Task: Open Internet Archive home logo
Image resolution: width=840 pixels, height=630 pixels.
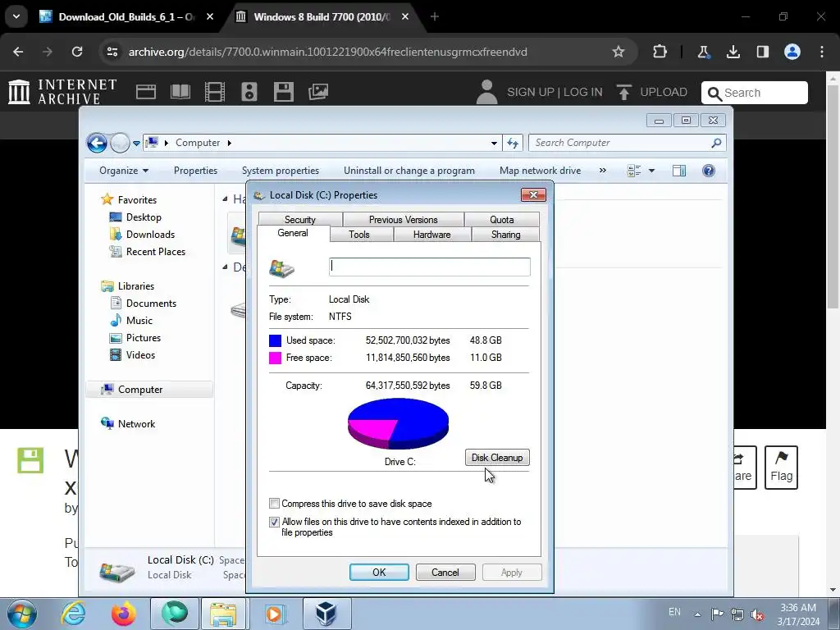Action: pyautogui.click(x=62, y=92)
